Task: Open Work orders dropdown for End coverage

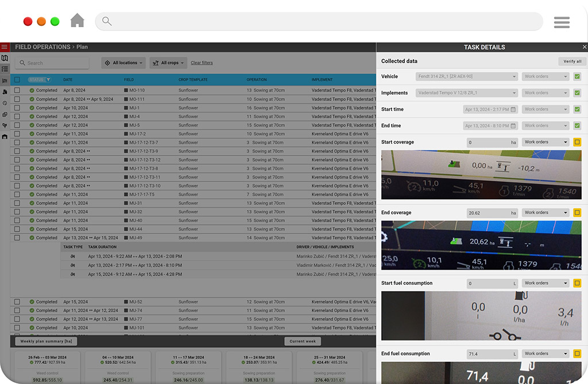Action: [546, 212]
